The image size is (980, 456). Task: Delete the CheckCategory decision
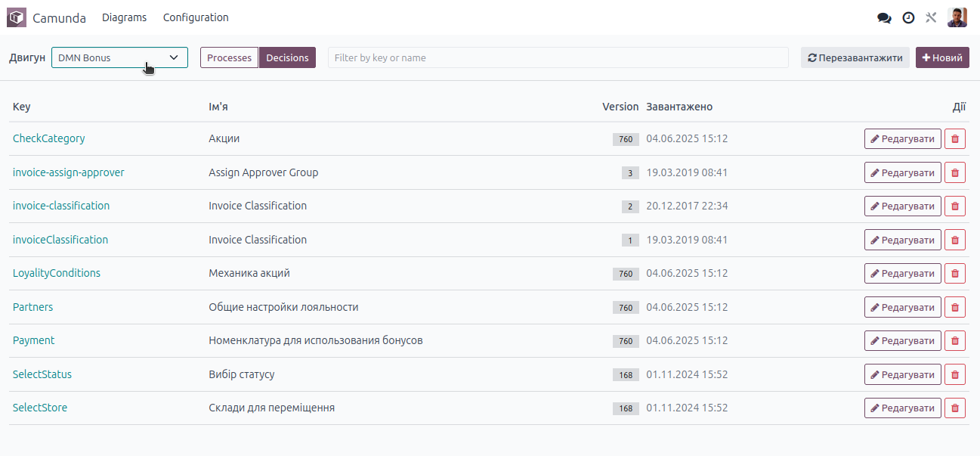955,139
